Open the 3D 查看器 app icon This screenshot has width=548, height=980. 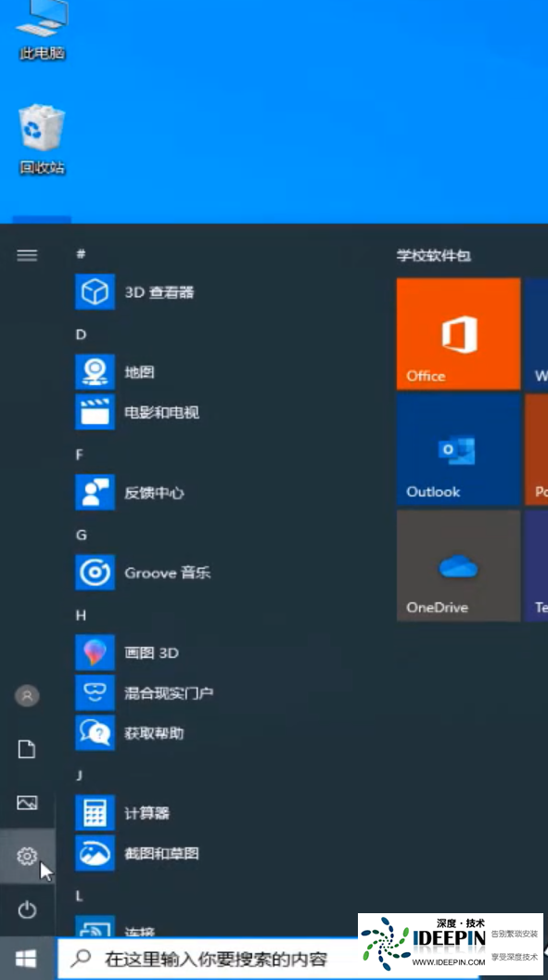tap(95, 292)
